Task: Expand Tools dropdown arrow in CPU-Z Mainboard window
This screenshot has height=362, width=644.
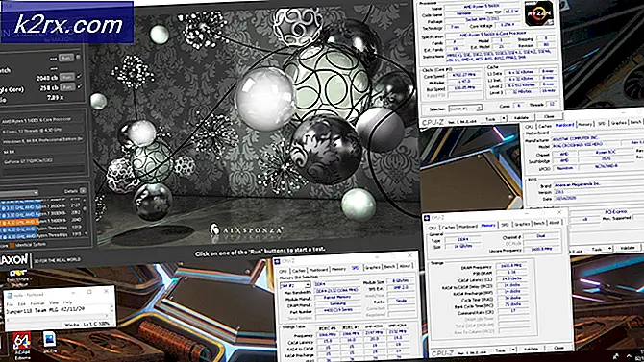Action: [610, 249]
